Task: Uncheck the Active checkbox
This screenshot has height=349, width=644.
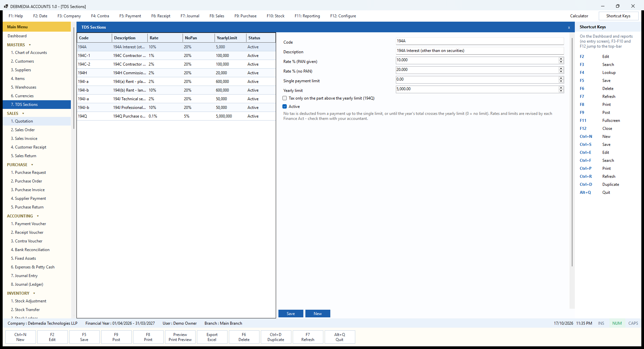Action: pos(285,107)
